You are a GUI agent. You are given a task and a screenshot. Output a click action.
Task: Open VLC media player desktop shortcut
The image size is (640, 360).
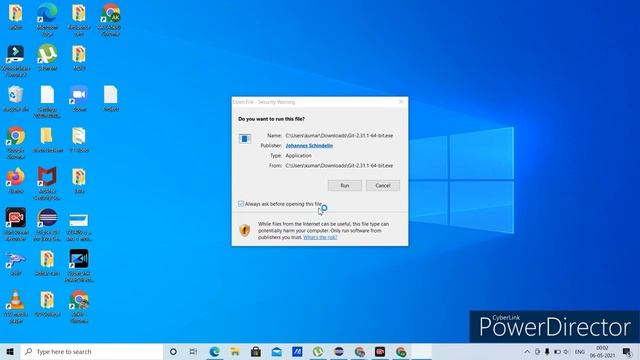tap(16, 306)
